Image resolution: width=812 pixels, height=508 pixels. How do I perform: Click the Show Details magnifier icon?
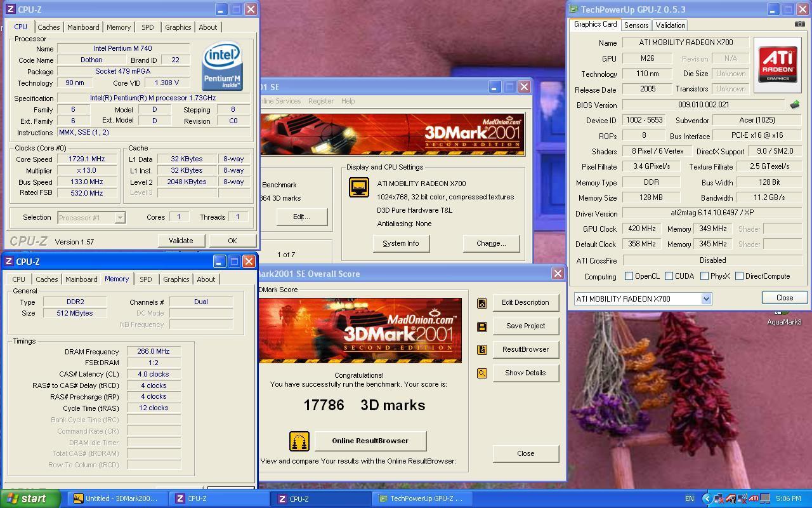point(482,373)
